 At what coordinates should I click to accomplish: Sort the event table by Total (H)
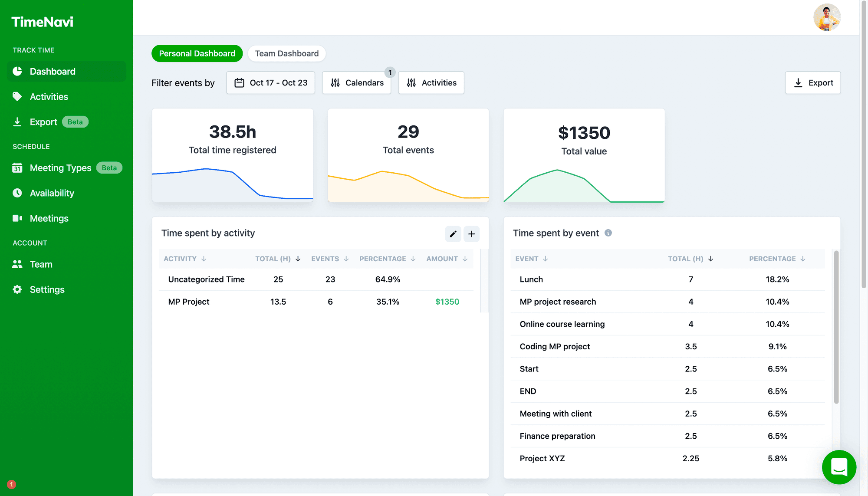coord(690,259)
